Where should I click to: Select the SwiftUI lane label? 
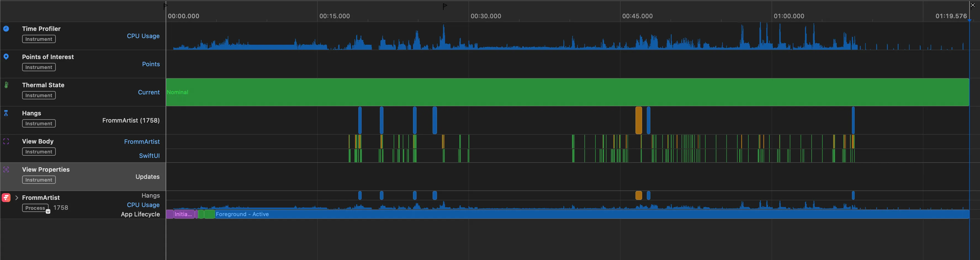(149, 156)
